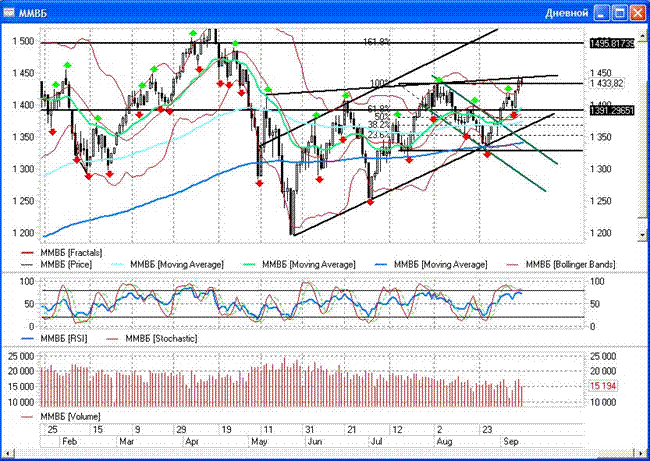Click the 100% Fibonacci level label

380,83
